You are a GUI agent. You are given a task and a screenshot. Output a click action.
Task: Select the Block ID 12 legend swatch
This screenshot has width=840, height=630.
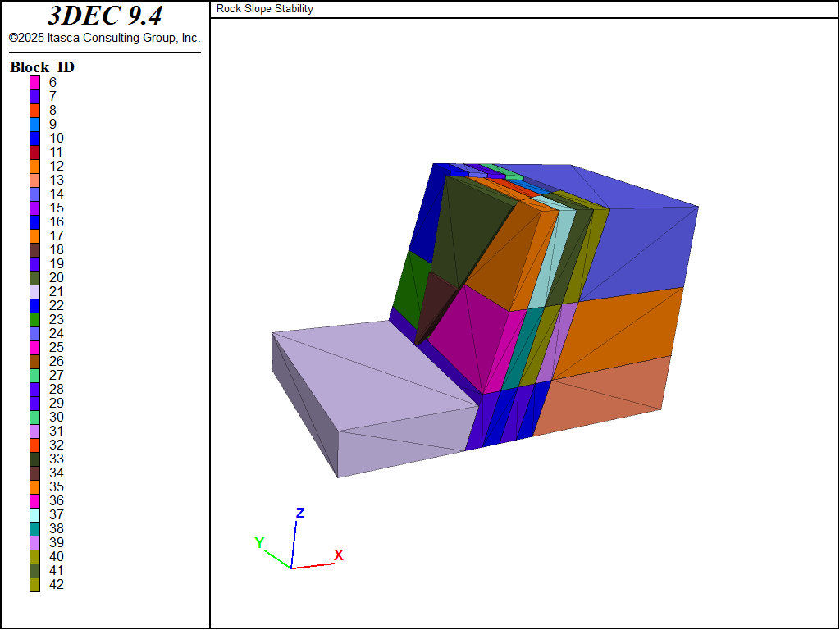click(x=35, y=166)
